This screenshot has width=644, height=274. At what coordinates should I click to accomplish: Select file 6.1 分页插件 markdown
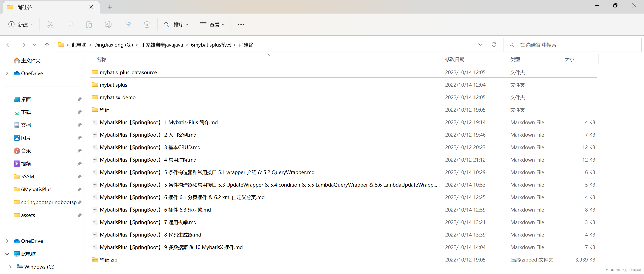(x=343, y=197)
